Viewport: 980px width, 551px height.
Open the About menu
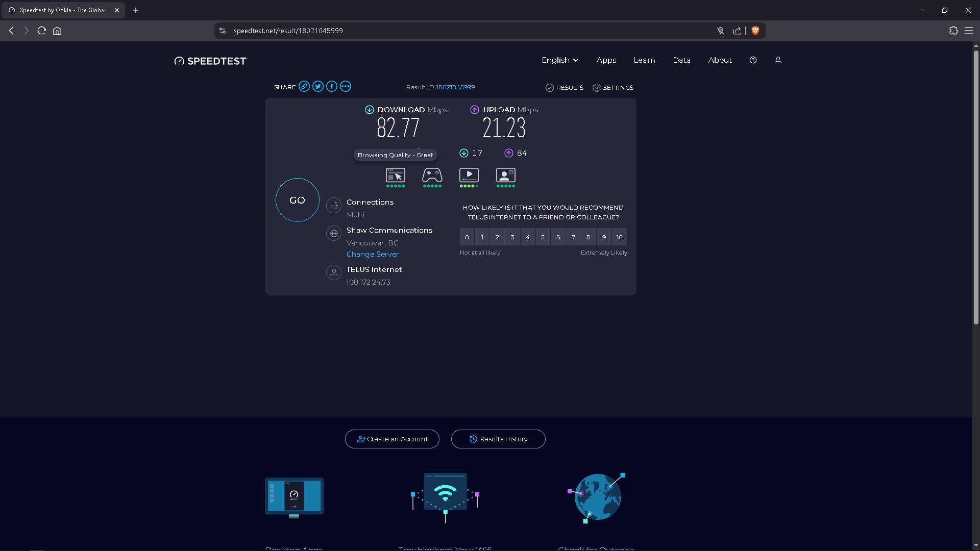click(x=720, y=60)
